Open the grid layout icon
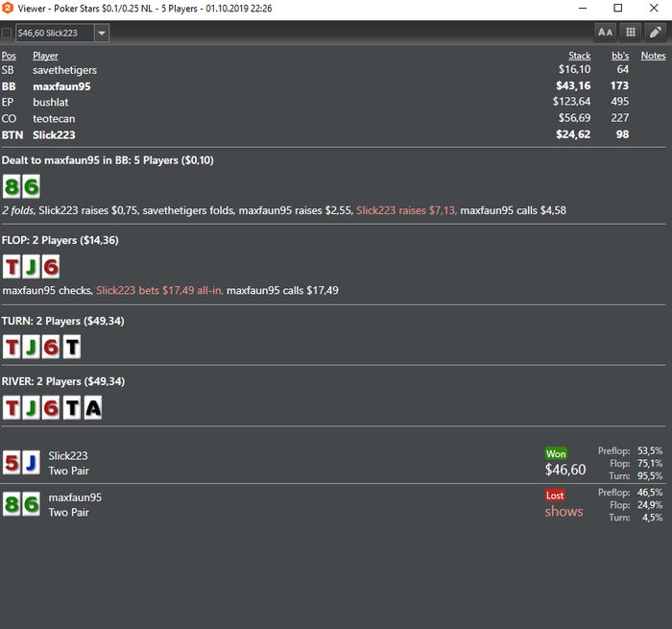Screen dimensions: 672x629 click(x=631, y=33)
